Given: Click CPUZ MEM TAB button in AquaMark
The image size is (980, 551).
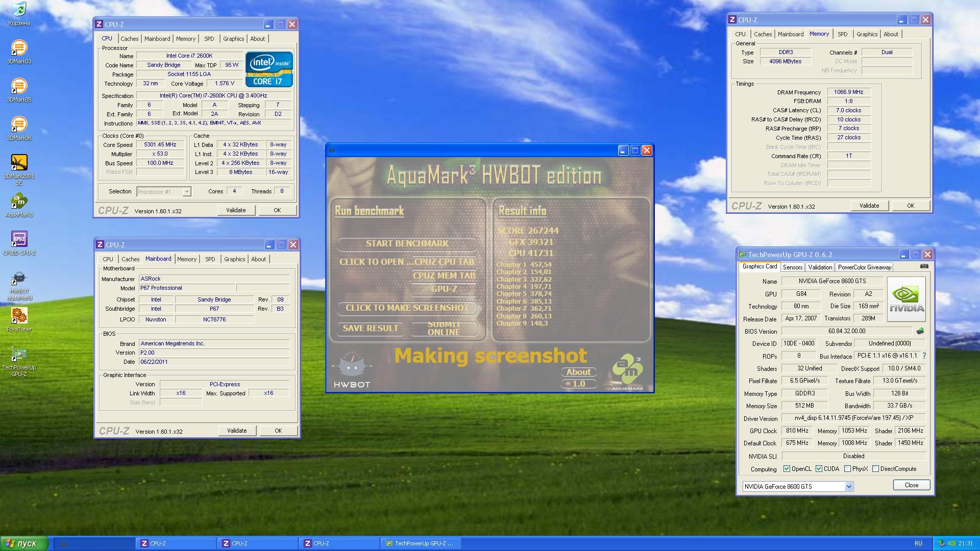Looking at the screenshot, I should [x=444, y=275].
